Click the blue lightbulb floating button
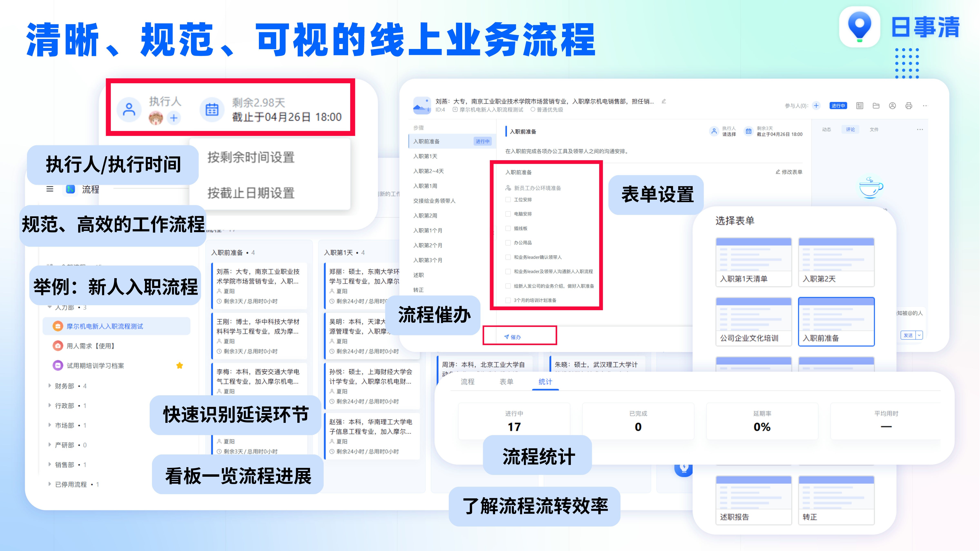This screenshot has width=980, height=551. pos(684,469)
